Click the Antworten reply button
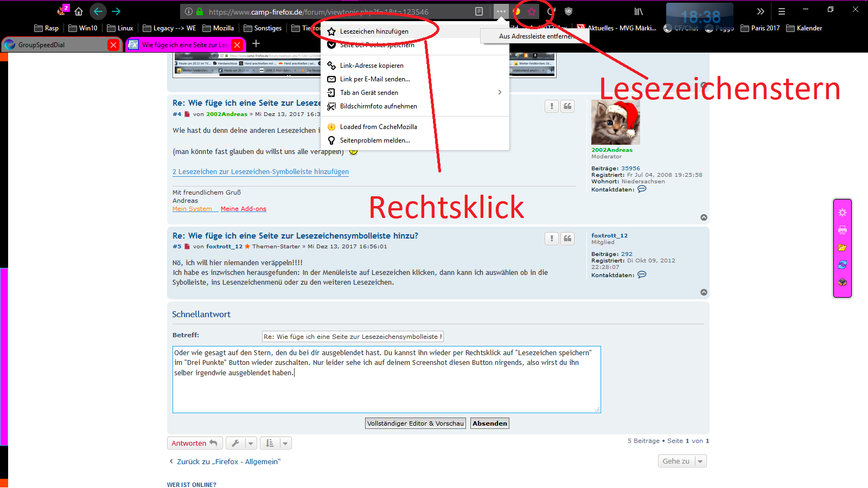The height and width of the screenshot is (488, 868). 195,444
